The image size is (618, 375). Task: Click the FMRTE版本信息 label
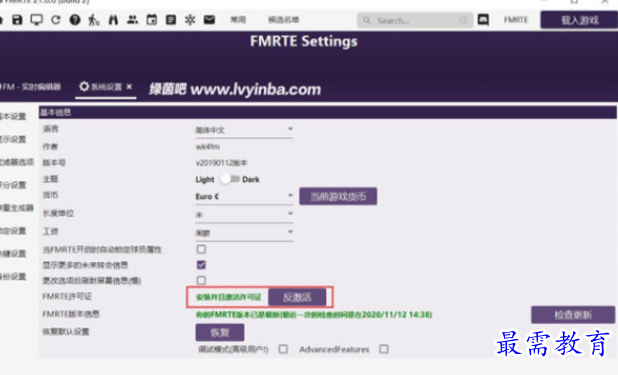point(71,314)
